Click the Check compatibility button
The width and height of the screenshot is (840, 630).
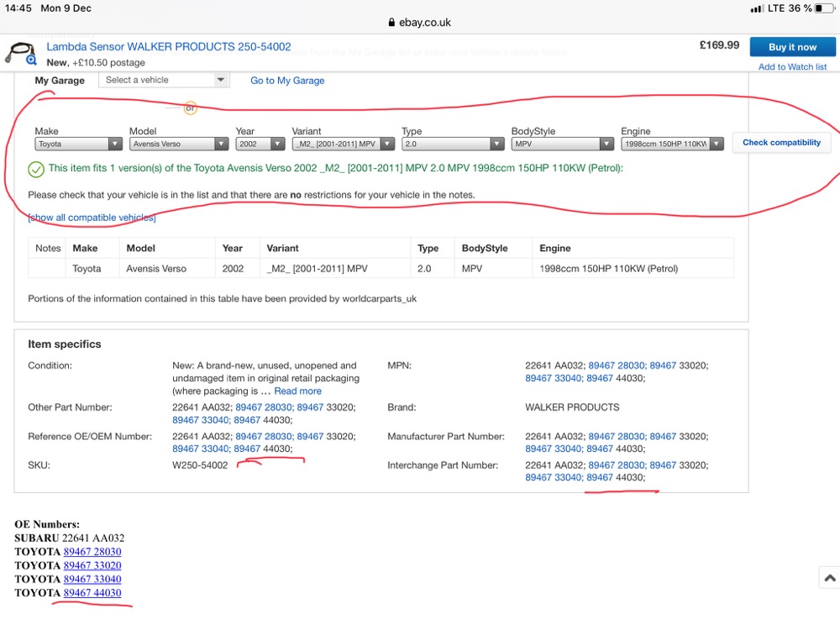pos(781,143)
